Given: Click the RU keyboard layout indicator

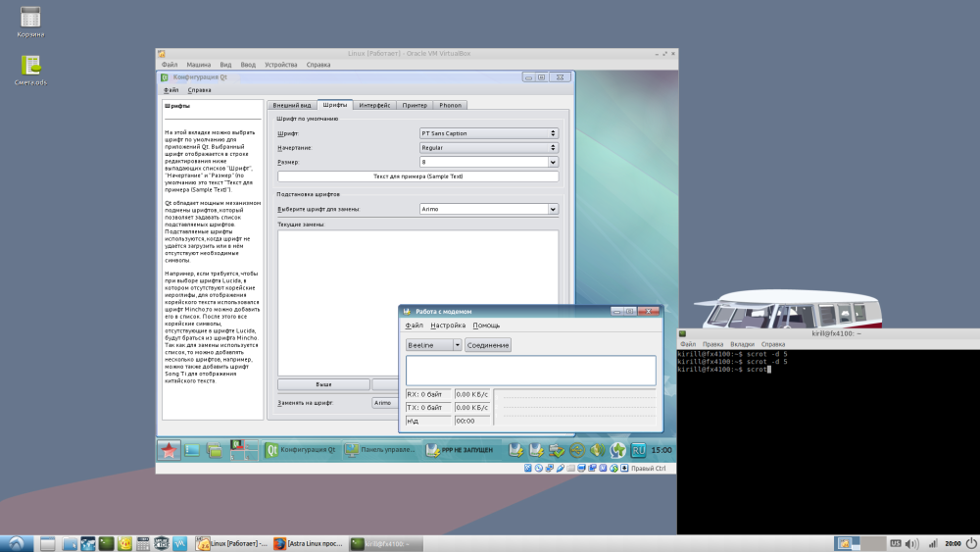Looking at the screenshot, I should coord(638,450).
